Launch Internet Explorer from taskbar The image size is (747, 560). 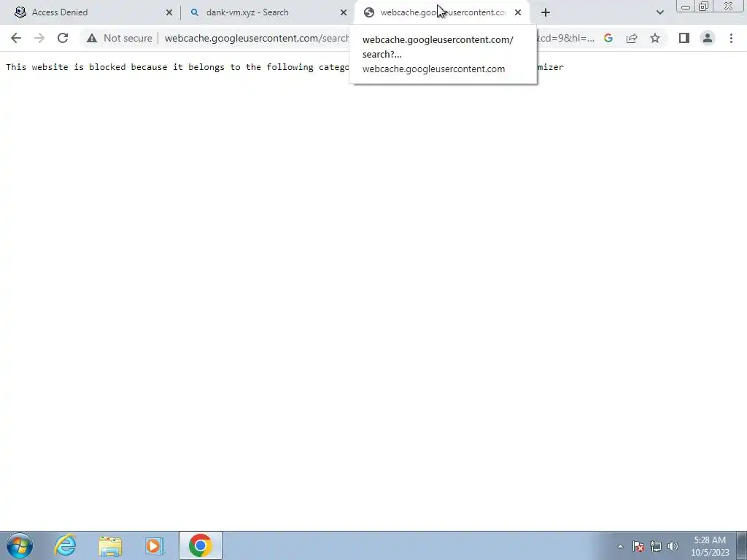point(65,545)
